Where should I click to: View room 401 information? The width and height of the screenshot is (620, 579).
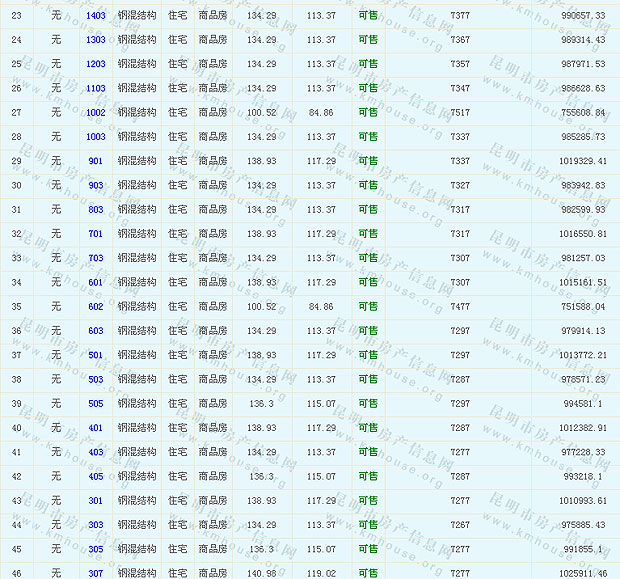96,428
